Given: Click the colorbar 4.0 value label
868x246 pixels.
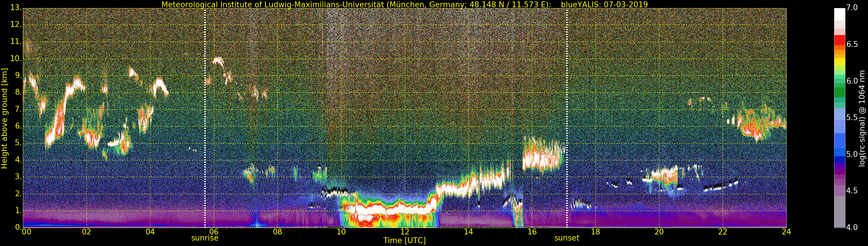Looking at the screenshot, I should pyautogui.click(x=852, y=227).
